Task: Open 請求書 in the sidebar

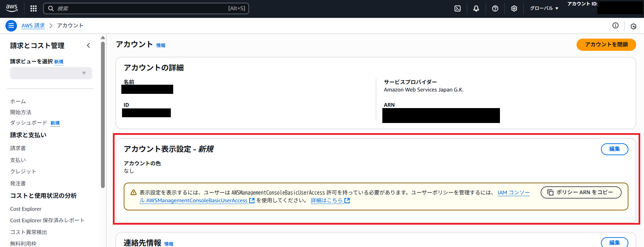Action: pos(18,148)
